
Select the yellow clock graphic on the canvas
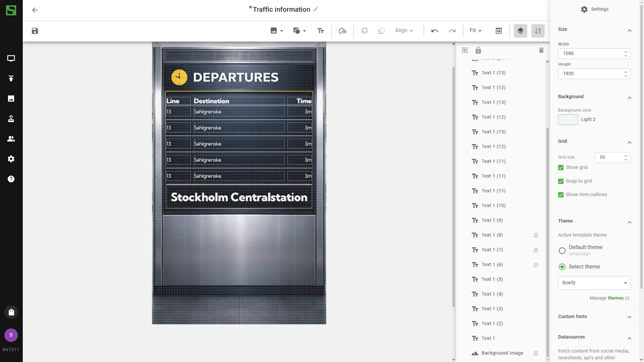[179, 77]
